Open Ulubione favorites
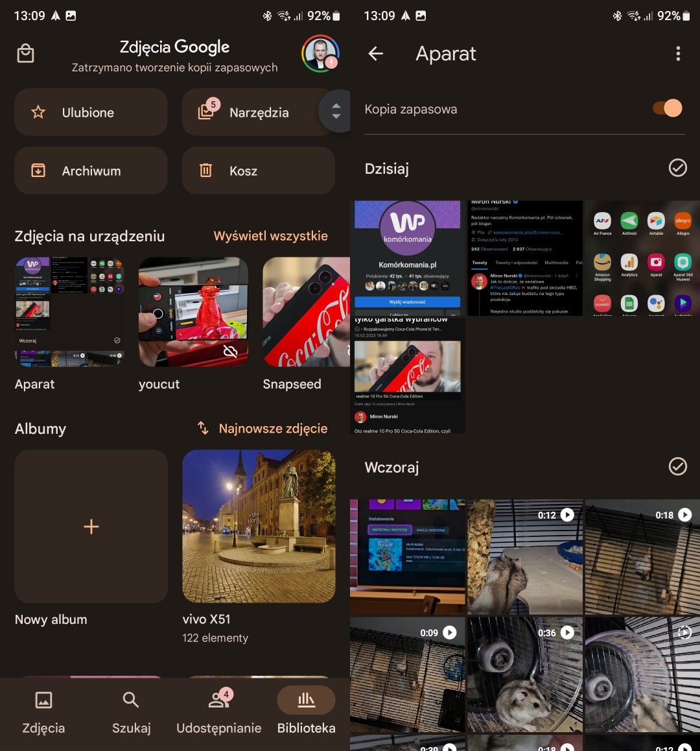The width and height of the screenshot is (700, 751). click(91, 112)
